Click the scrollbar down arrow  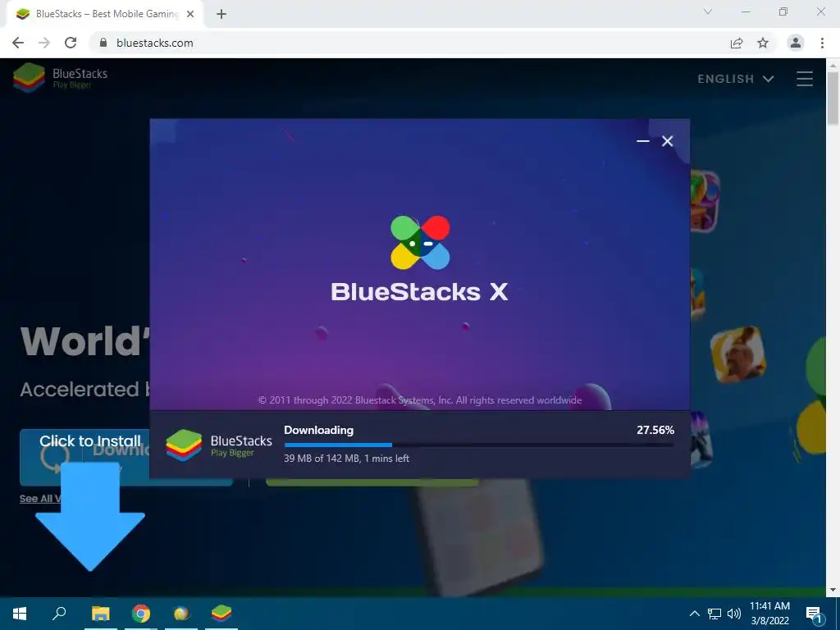tap(833, 590)
